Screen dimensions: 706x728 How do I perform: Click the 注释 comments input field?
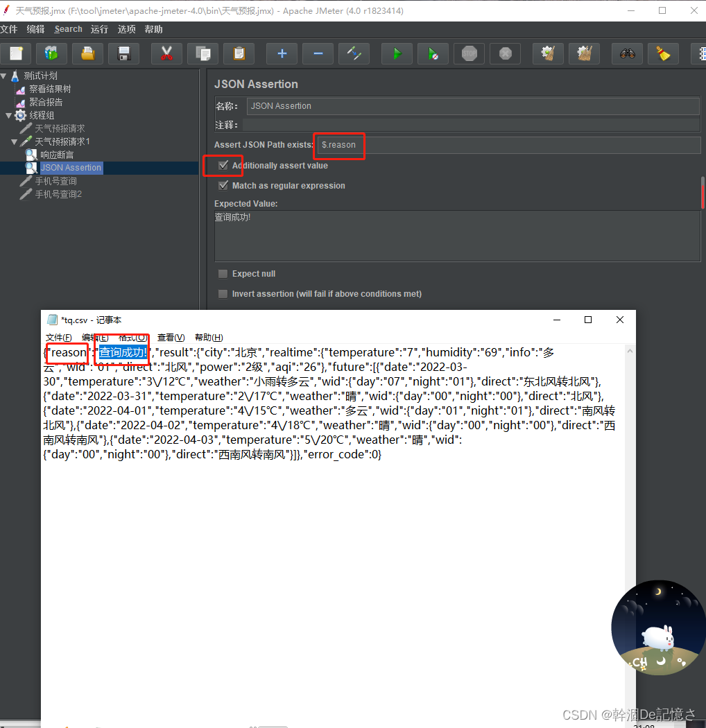click(471, 125)
